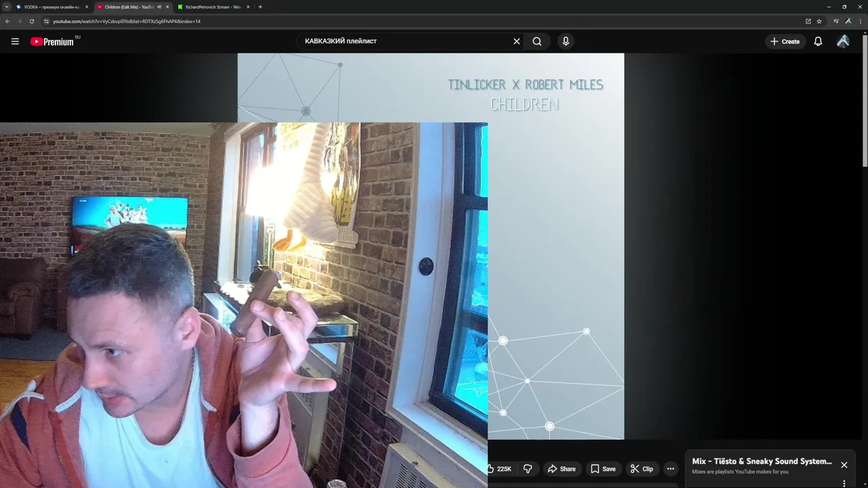Dislike the video
This screenshot has width=868, height=488.
click(528, 468)
